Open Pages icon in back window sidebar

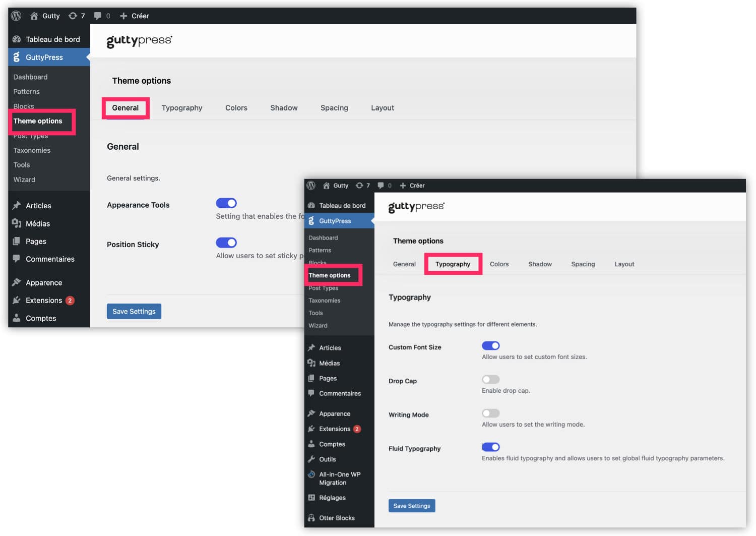(17, 241)
